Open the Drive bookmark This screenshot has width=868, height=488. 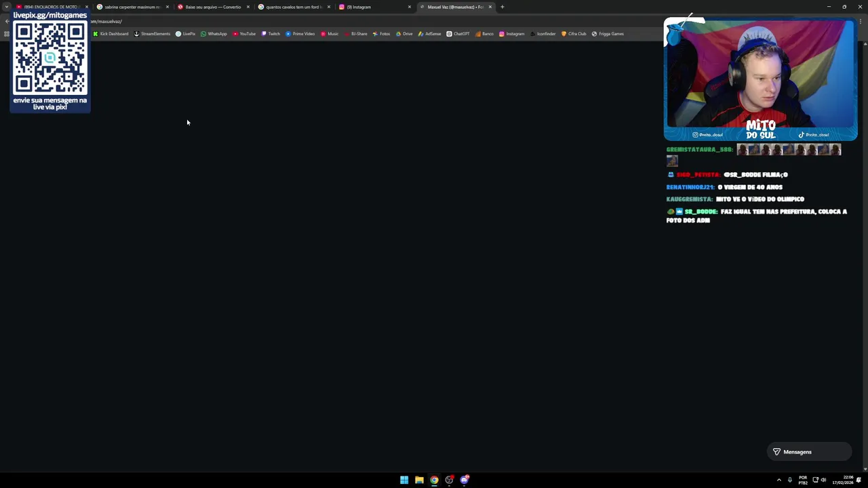point(404,34)
